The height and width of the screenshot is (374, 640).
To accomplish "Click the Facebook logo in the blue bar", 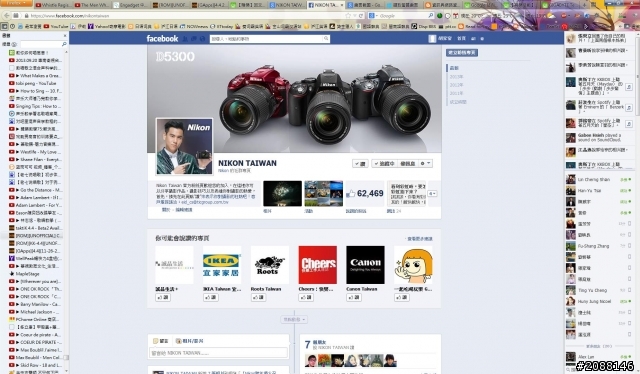I will 162,38.
